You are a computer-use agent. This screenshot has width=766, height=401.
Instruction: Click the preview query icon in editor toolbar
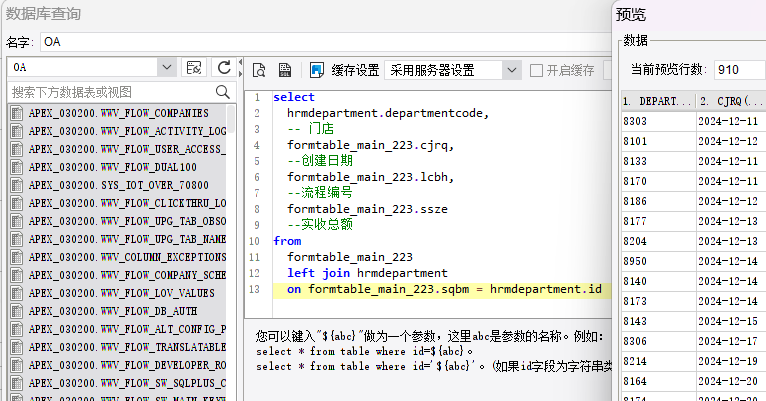click(x=259, y=70)
